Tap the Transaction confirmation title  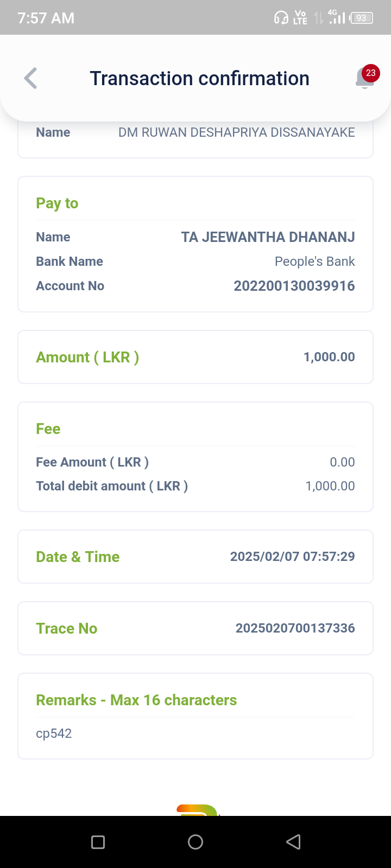click(199, 79)
